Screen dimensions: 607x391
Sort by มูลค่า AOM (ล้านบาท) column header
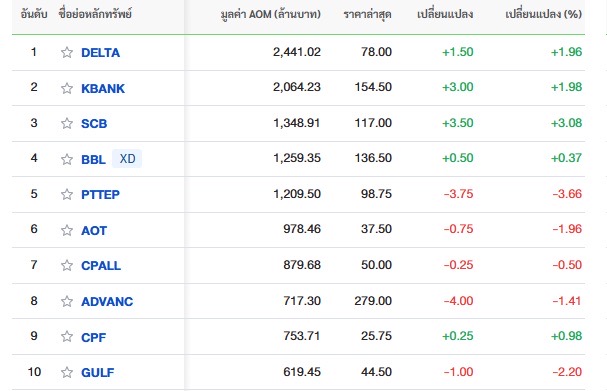click(271, 14)
